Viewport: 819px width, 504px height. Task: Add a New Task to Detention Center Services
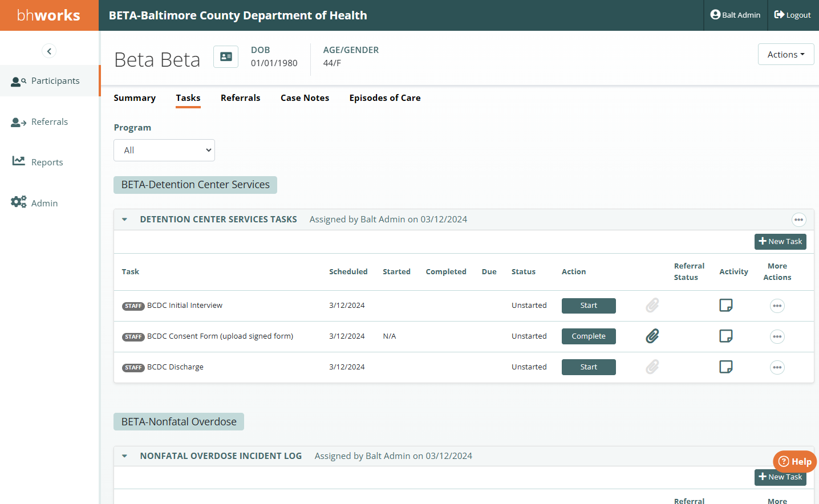[x=780, y=242]
